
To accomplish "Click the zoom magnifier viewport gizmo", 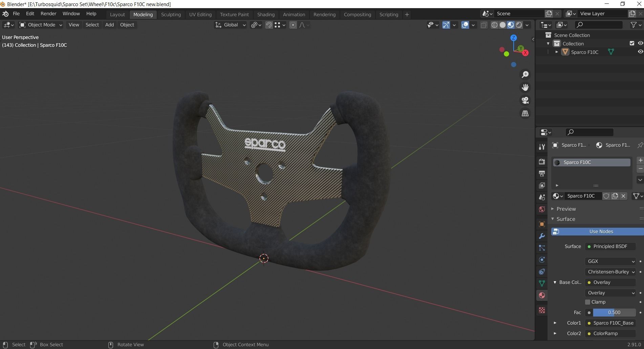I will (525, 75).
